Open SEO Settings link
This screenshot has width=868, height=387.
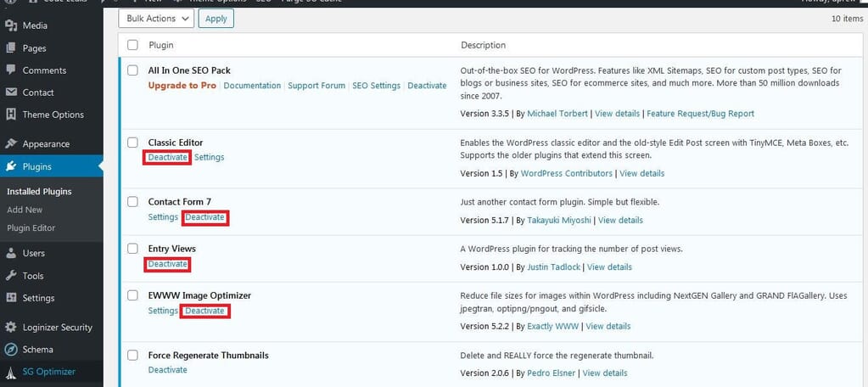point(377,86)
